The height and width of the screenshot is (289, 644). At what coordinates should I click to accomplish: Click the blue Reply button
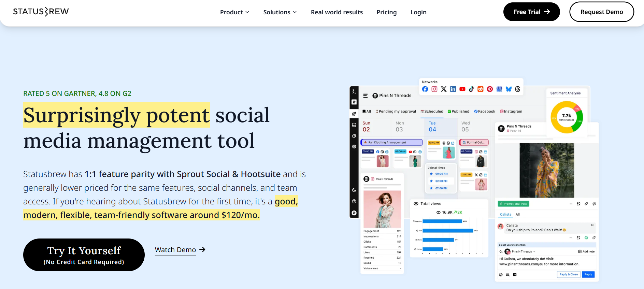pyautogui.click(x=588, y=274)
